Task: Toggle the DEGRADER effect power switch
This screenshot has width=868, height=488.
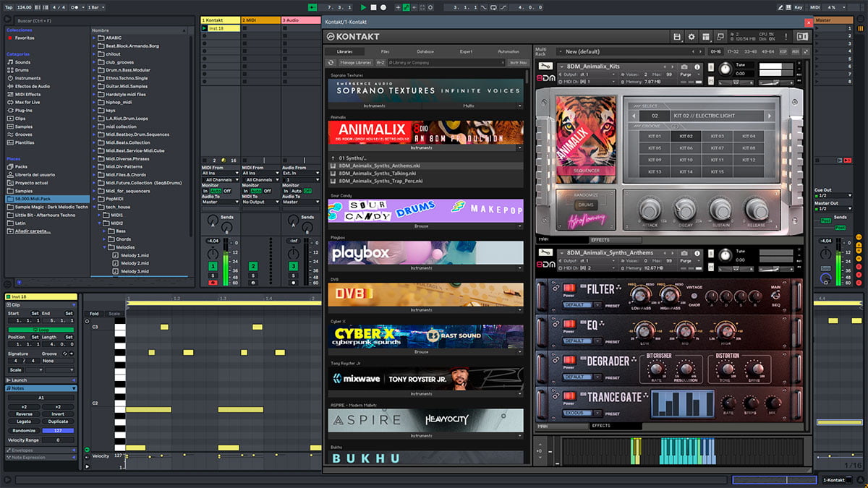Action: click(x=569, y=359)
